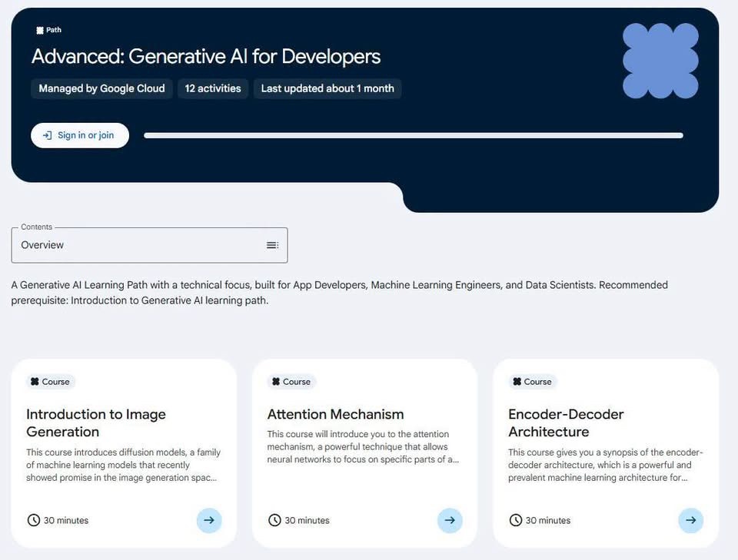Open the Contents Overview dropdown

coord(149,245)
